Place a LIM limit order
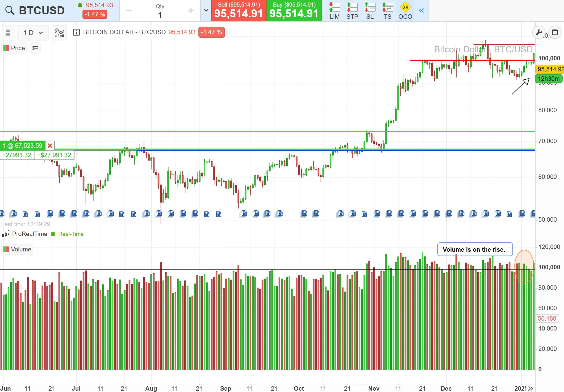The height and width of the screenshot is (392, 564). 334,11
